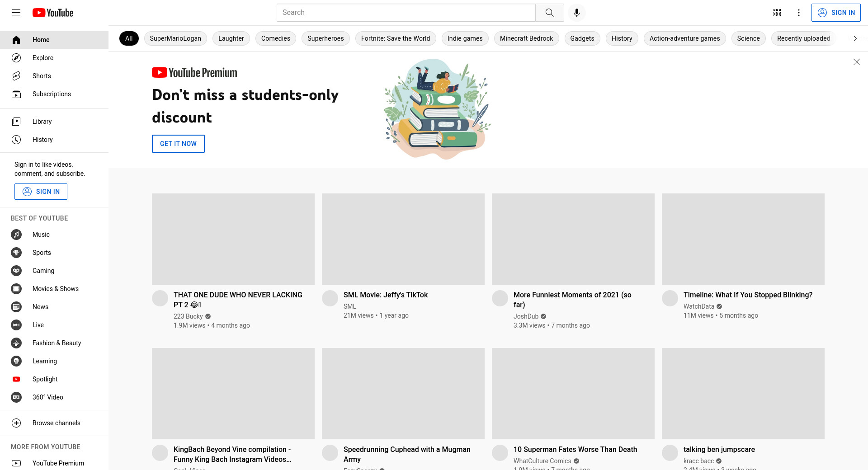Click the YouTube Premium sidebar icon
The width and height of the screenshot is (868, 470).
[x=16, y=463]
